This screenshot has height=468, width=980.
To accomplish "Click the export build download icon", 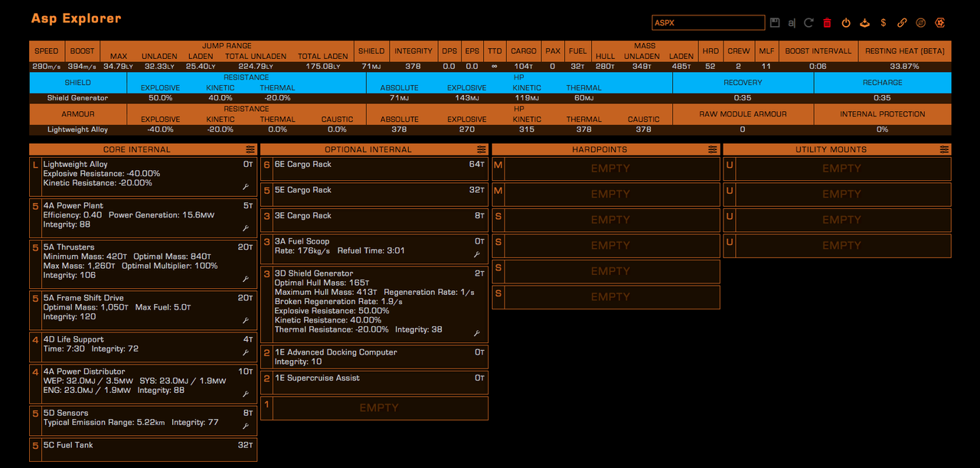I will [x=864, y=23].
